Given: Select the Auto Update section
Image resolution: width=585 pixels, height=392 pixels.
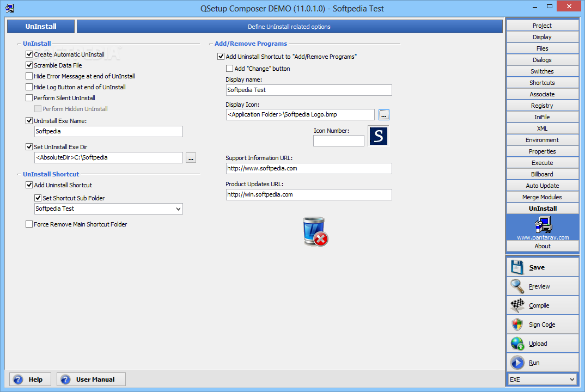Looking at the screenshot, I should click(543, 186).
